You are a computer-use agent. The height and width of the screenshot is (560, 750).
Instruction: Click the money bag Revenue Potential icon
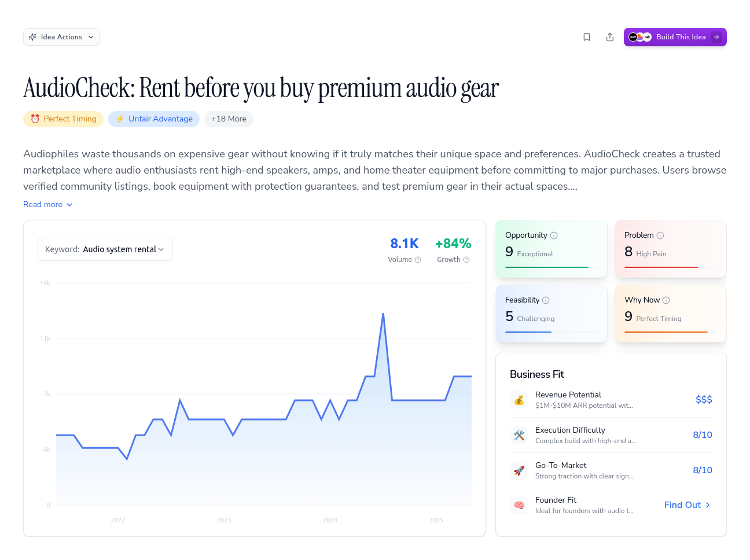click(519, 400)
